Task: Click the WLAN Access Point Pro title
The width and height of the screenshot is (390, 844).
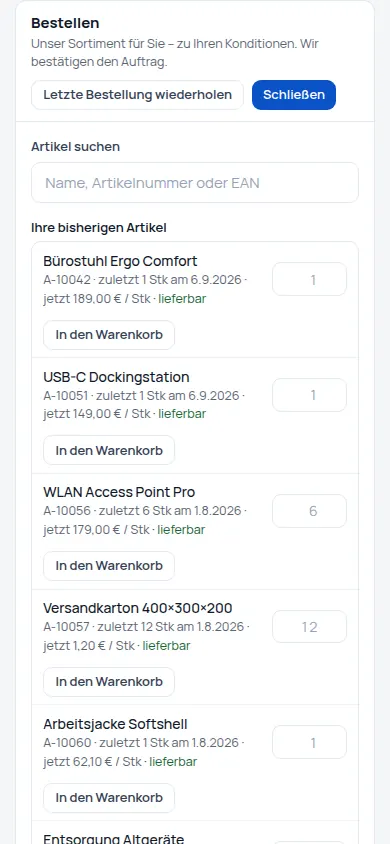Action: pos(119,493)
